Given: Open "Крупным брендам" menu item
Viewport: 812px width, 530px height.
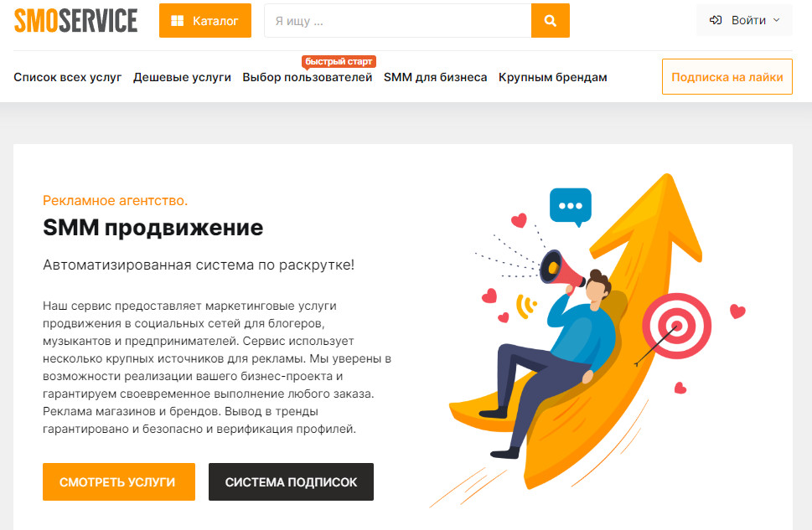Looking at the screenshot, I should coord(552,78).
